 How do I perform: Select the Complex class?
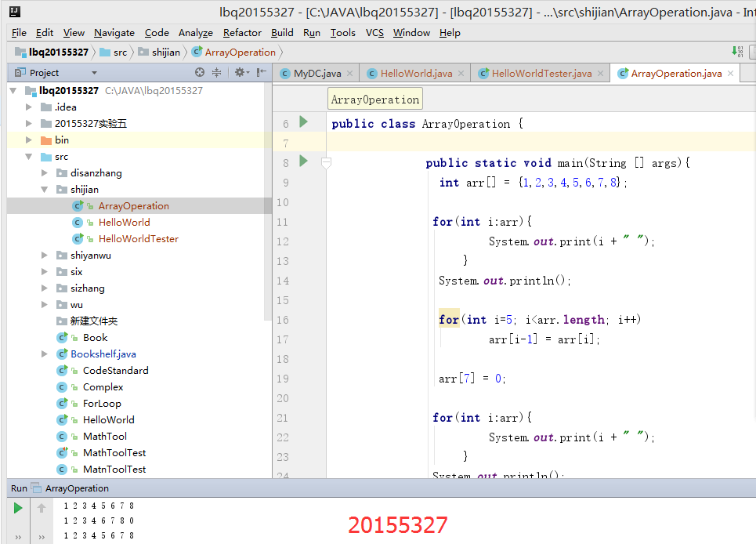103,386
